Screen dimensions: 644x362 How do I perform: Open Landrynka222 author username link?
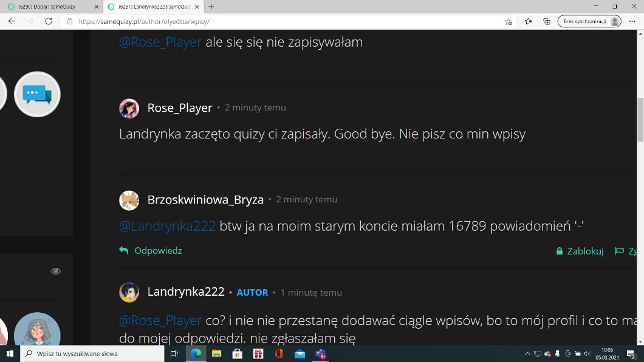click(186, 292)
